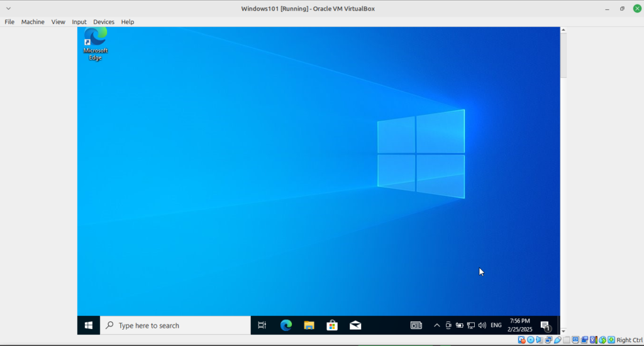Image resolution: width=644 pixels, height=346 pixels.
Task: Open the Machine menu
Action: tap(33, 22)
